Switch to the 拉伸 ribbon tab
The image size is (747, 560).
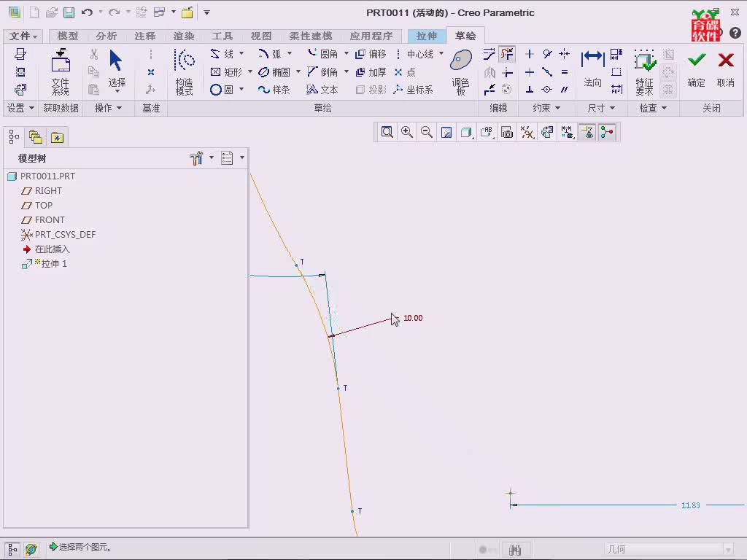426,36
